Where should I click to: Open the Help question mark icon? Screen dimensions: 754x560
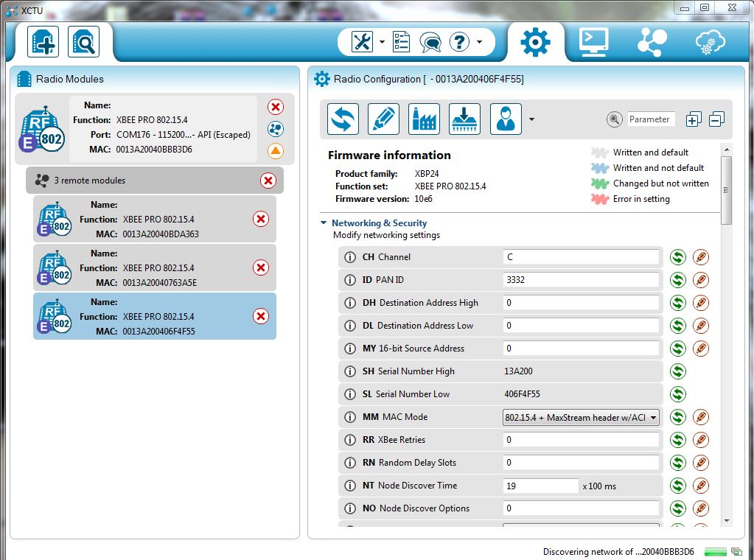(x=459, y=42)
